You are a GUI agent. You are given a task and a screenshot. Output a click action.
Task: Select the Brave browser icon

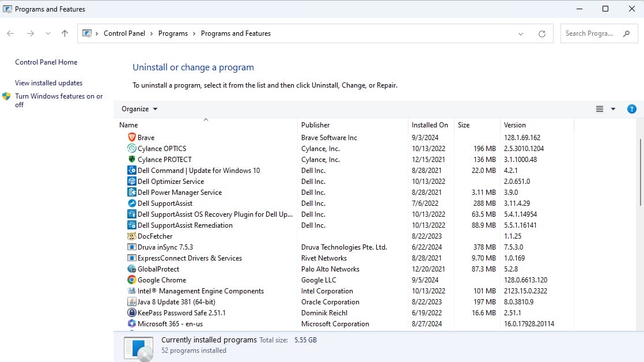tap(133, 137)
